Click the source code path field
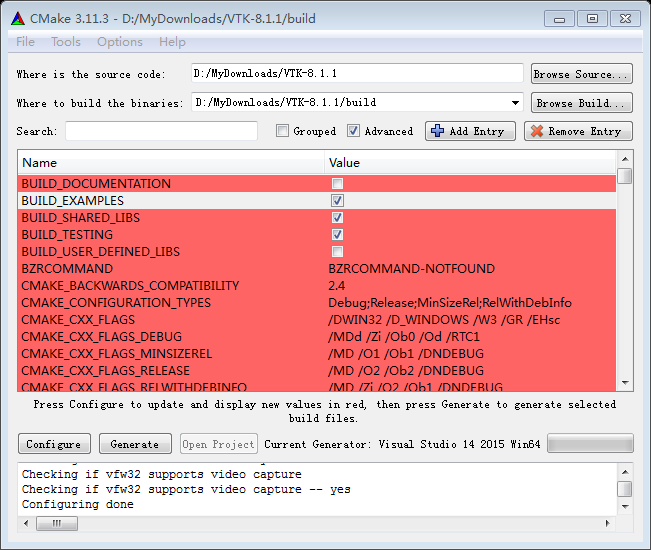Screen dimensions: 651x550 tap(357, 73)
